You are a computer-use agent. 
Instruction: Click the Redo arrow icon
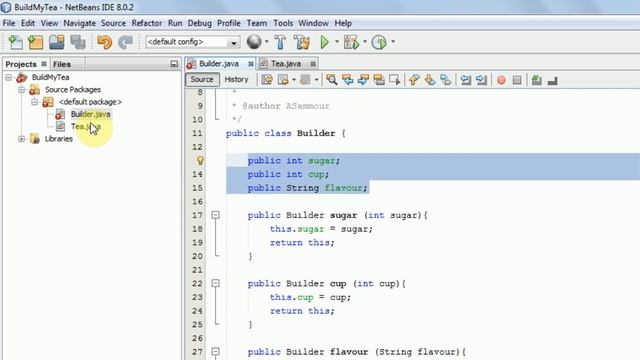pyautogui.click(x=125, y=42)
